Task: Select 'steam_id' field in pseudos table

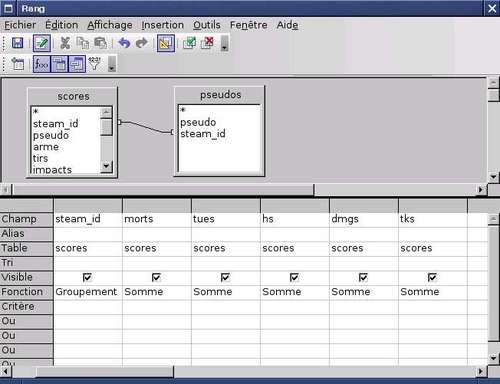Action: (203, 134)
